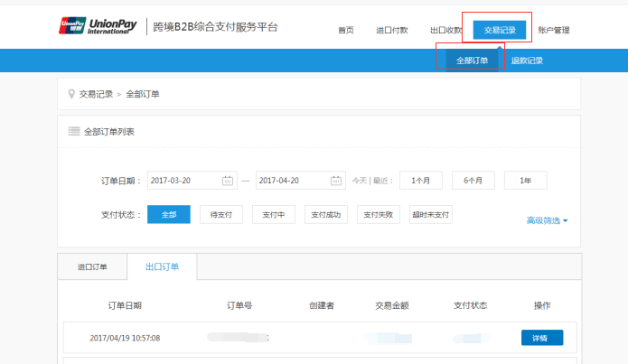628x364 pixels.
Task: Click the 详情 button for the order
Action: pyautogui.click(x=541, y=338)
